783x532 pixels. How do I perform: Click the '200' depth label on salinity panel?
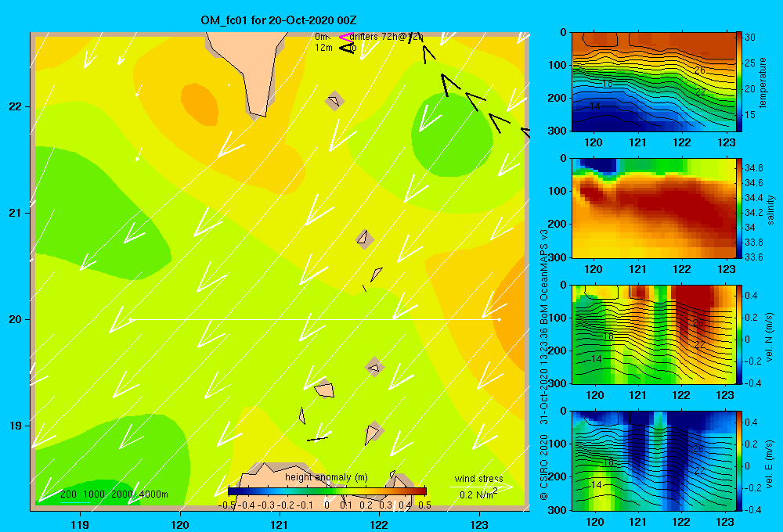click(557, 224)
